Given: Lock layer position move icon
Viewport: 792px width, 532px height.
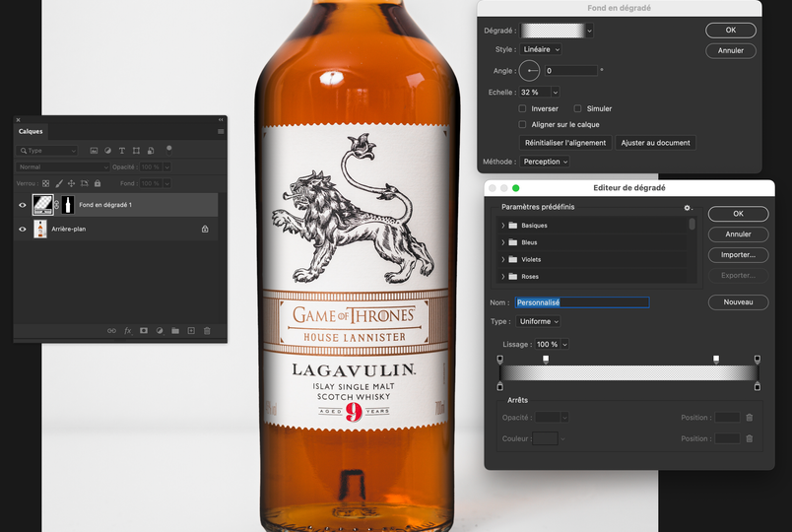Looking at the screenshot, I should (71, 183).
